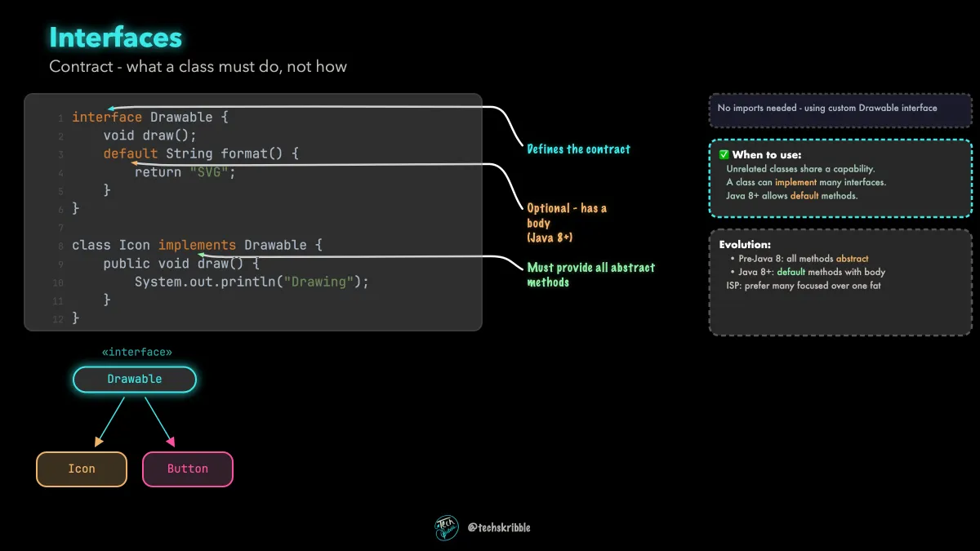Click bullet Java 8+: default methods with body
This screenshot has height=551, width=980.
(x=812, y=272)
